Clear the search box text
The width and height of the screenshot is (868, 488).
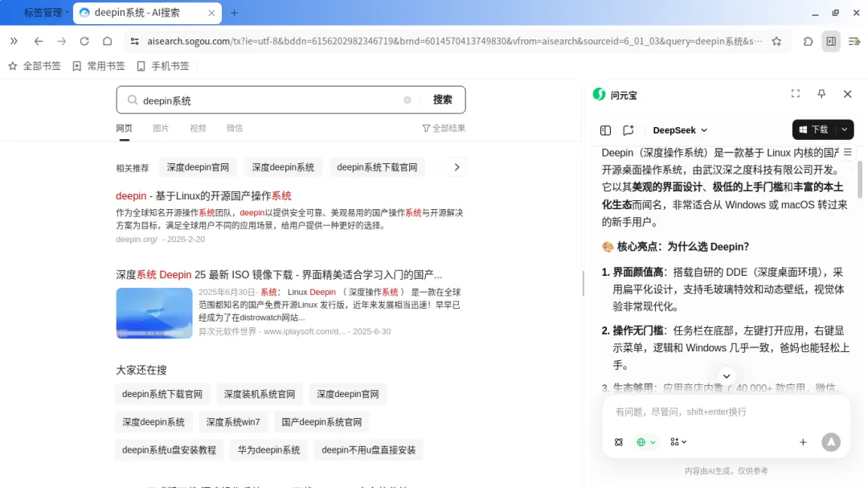pyautogui.click(x=407, y=100)
